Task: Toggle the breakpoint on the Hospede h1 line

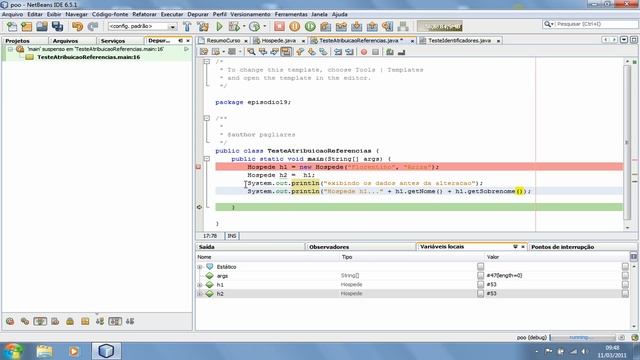Action: coord(199,167)
